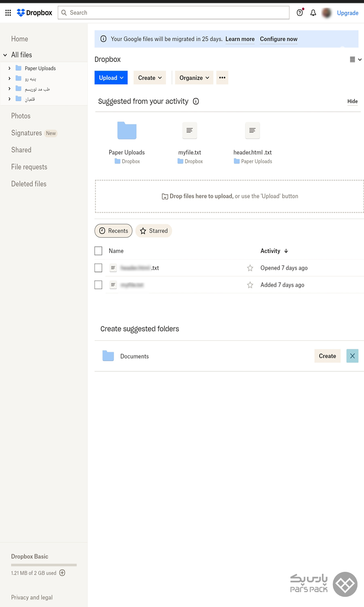Sort by Activity arrow
364x607 pixels.
[286, 251]
